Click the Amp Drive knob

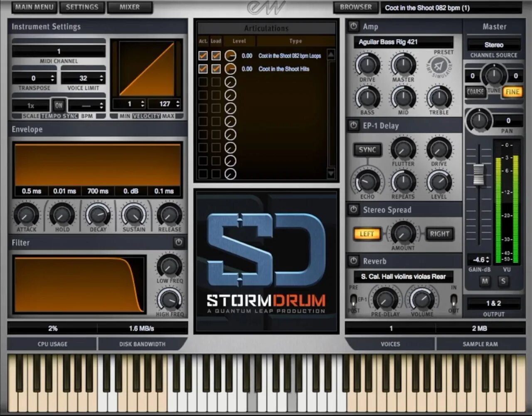(x=367, y=64)
